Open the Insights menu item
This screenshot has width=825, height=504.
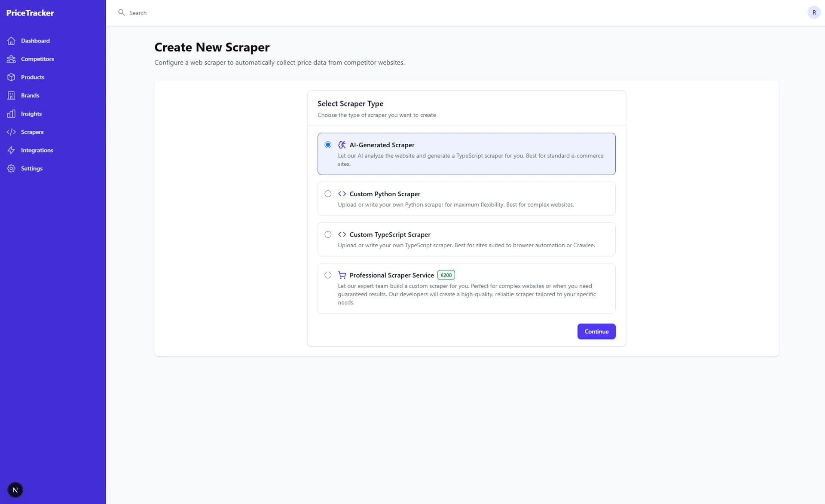(31, 114)
